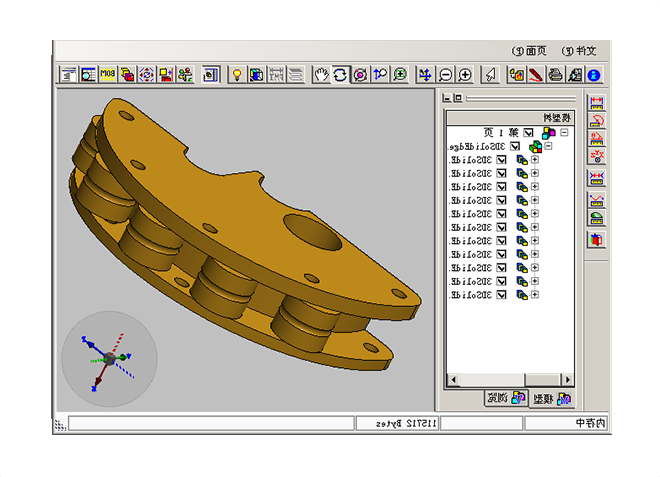Click the light bulb icon
660x477 pixels.
[x=236, y=74]
